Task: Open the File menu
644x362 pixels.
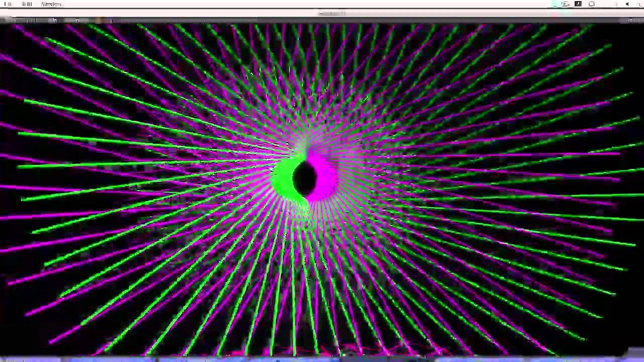Action: pos(8,4)
